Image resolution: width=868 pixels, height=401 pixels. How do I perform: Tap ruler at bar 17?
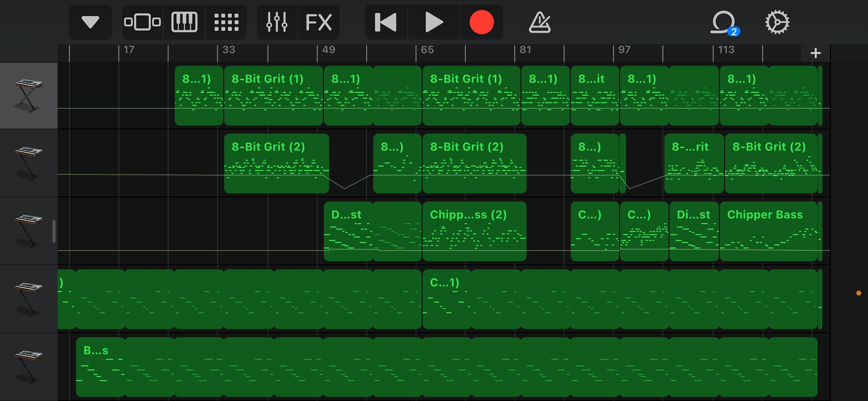coord(129,50)
